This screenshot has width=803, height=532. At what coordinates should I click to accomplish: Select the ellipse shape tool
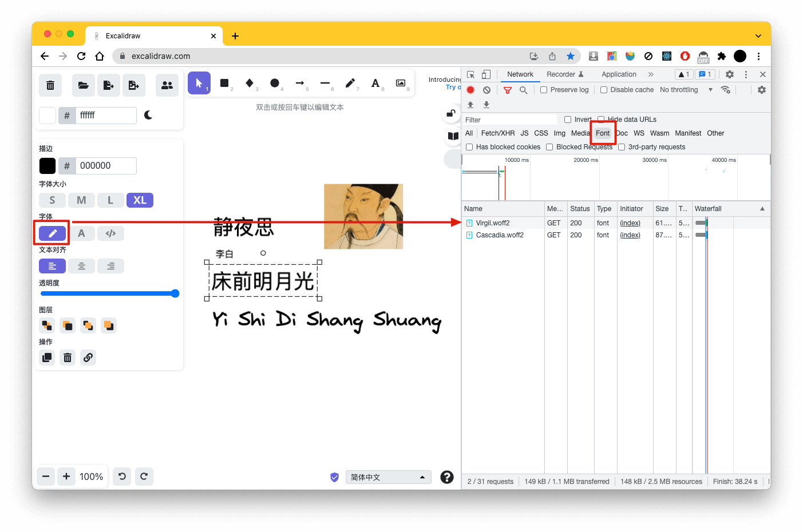tap(275, 84)
